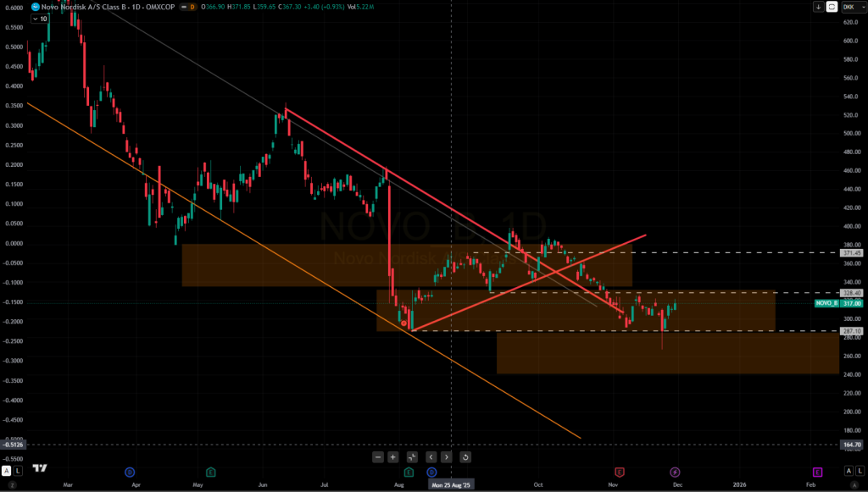Click the reset chart view icon

465,457
